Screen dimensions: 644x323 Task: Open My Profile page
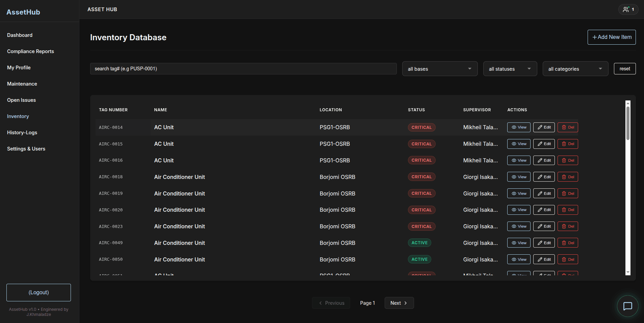click(x=19, y=68)
